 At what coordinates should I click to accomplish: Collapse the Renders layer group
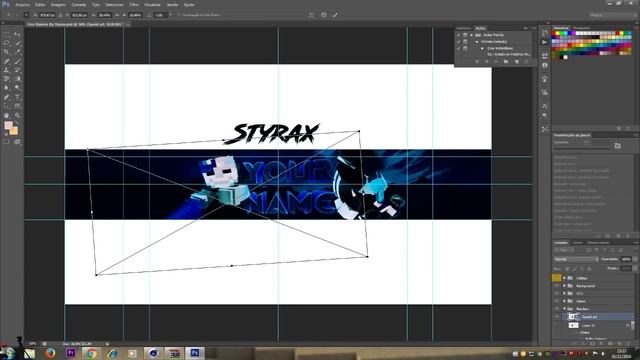click(564, 309)
